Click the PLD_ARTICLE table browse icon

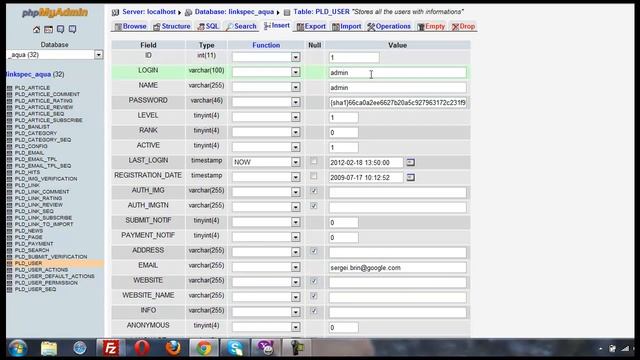click(9, 88)
